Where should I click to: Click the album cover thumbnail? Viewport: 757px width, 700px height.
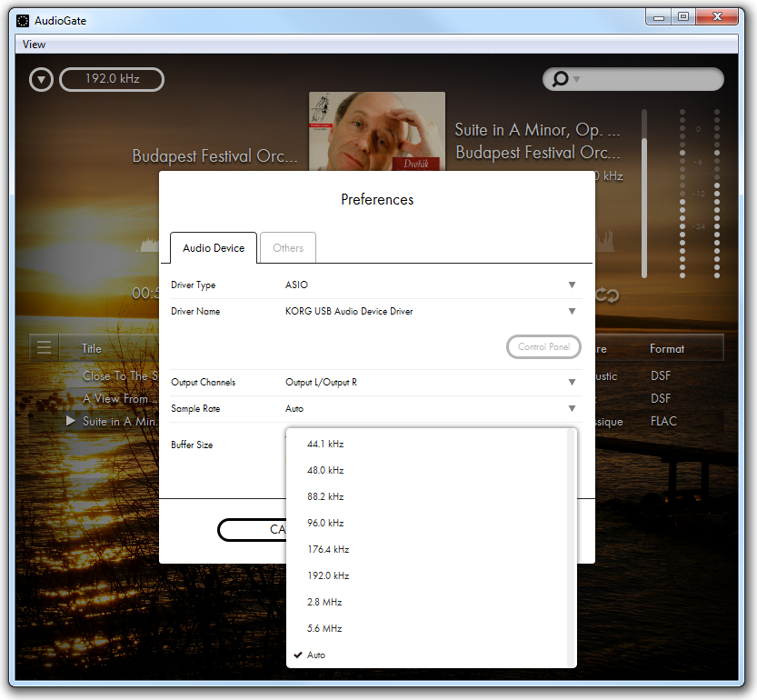[377, 132]
